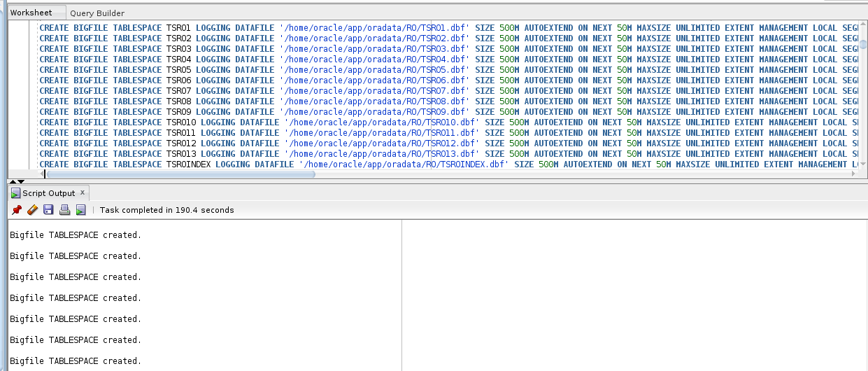Viewport: 868px width, 371px height.
Task: Click down arrow of editor vertical scrollbar
Action: point(863,164)
